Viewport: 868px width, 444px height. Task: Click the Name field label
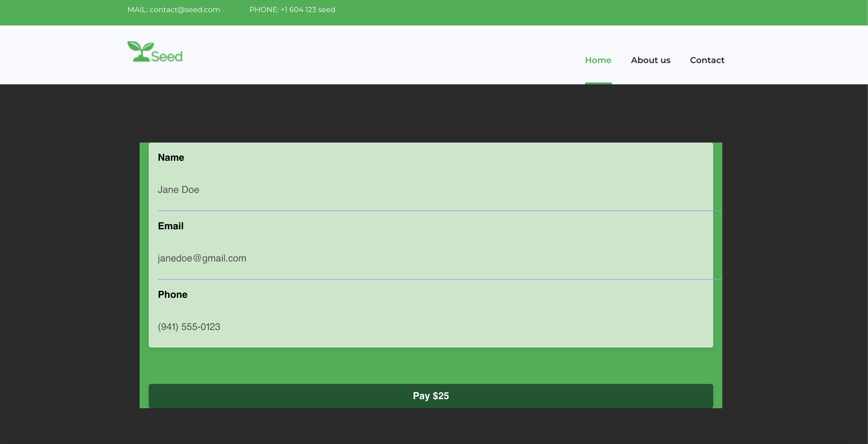[171, 157]
